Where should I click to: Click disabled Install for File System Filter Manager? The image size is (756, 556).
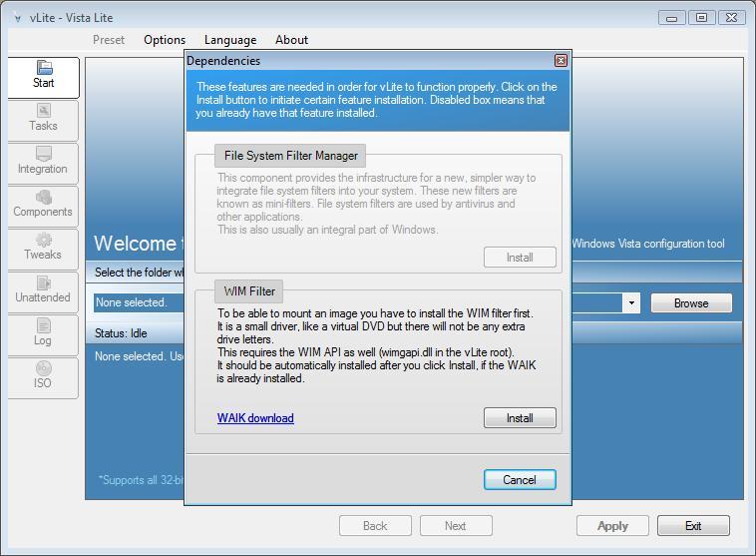[x=520, y=258]
